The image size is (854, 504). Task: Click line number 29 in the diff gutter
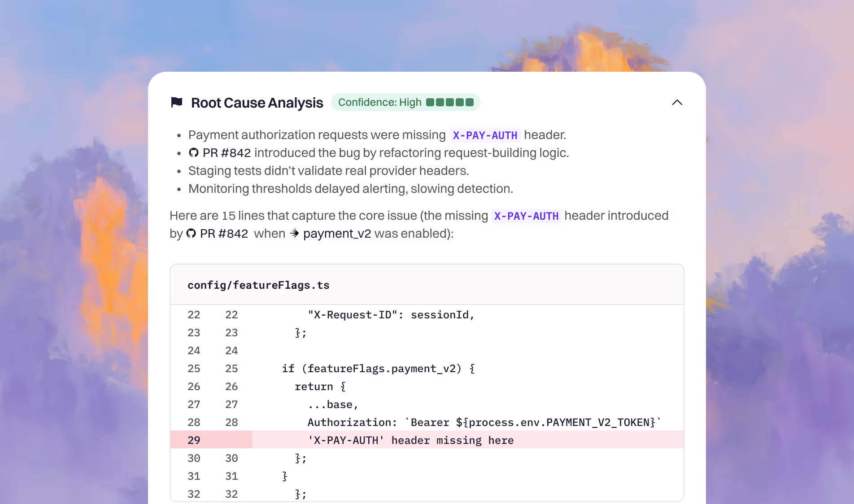pos(194,440)
